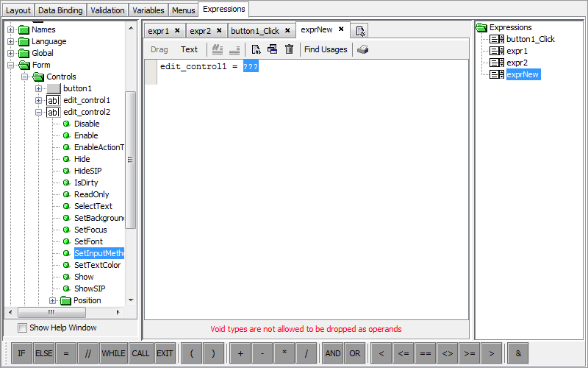Screen dimensions: 588x368
Task: Close the expr1 tab
Action: (177, 31)
